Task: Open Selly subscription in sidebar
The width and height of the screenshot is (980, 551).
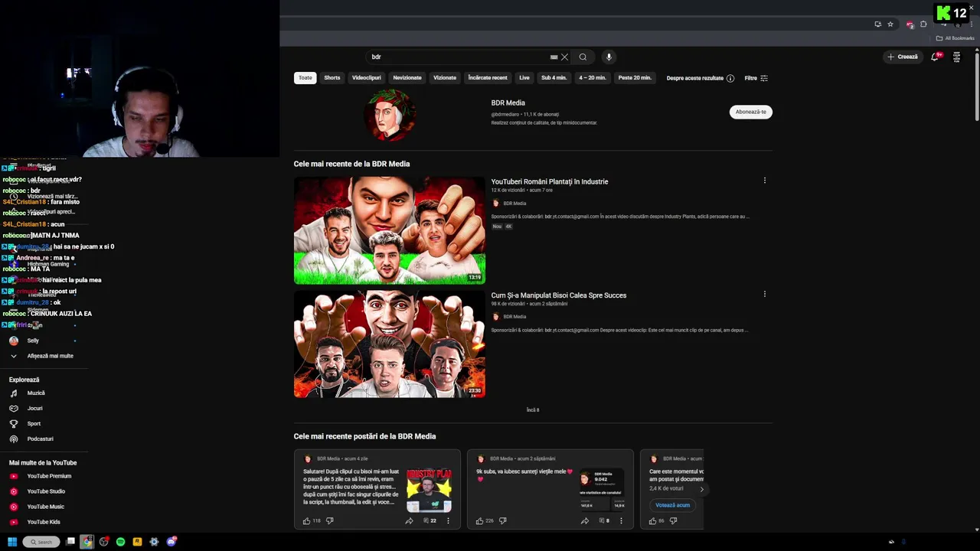Action: click(33, 341)
